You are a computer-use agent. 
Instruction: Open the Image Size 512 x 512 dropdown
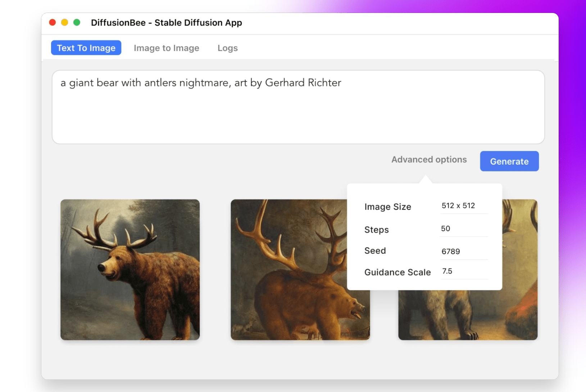(463, 206)
